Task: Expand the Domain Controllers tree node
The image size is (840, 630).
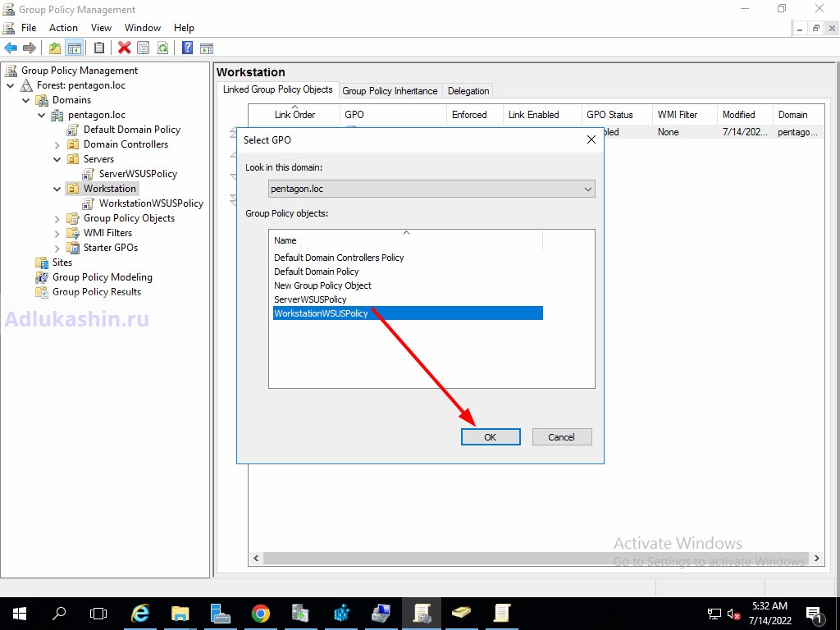Action: pyautogui.click(x=57, y=144)
